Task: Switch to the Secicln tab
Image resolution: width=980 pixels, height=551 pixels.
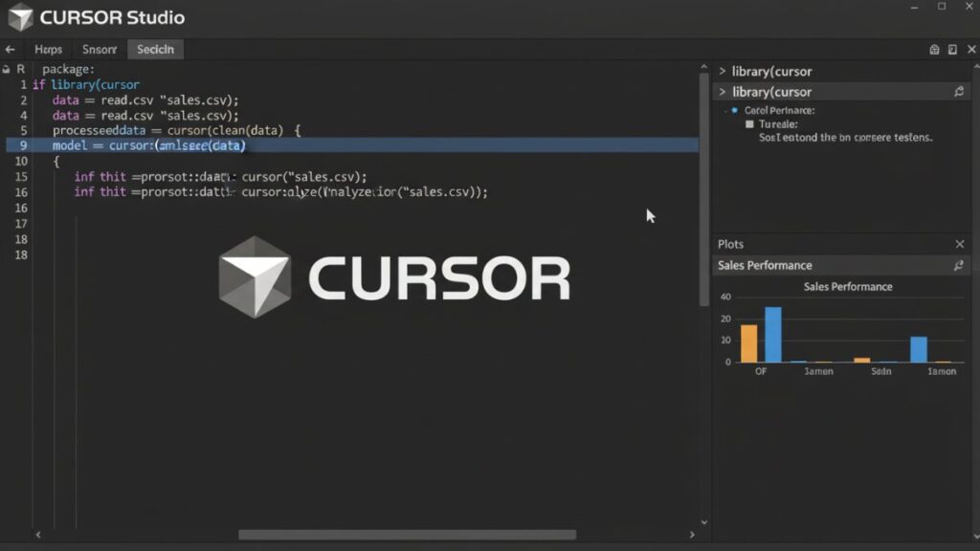Action: [154, 49]
